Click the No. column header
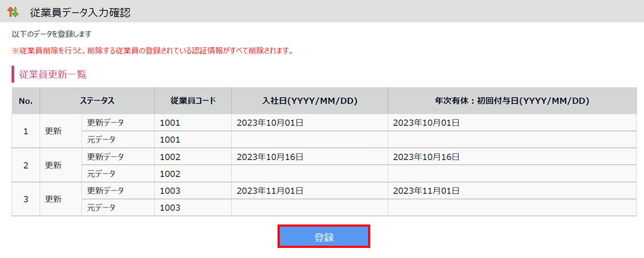Viewport: 644px width, 258px height. pyautogui.click(x=26, y=101)
